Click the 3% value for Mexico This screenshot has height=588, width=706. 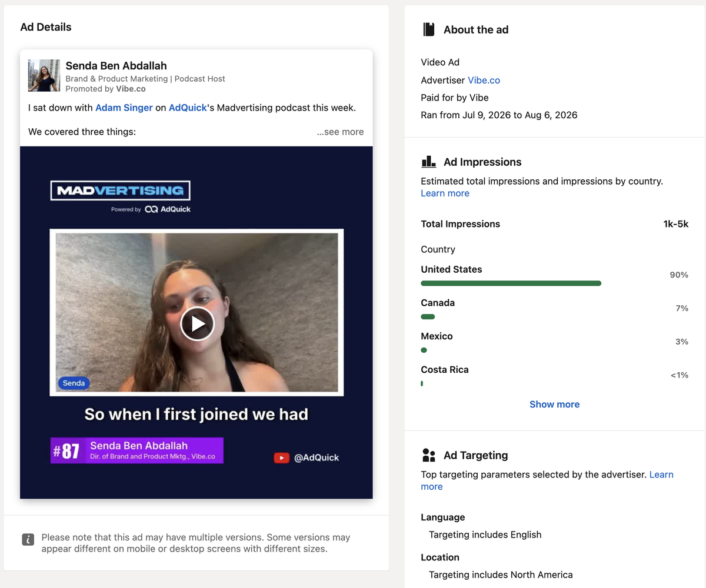682,342
